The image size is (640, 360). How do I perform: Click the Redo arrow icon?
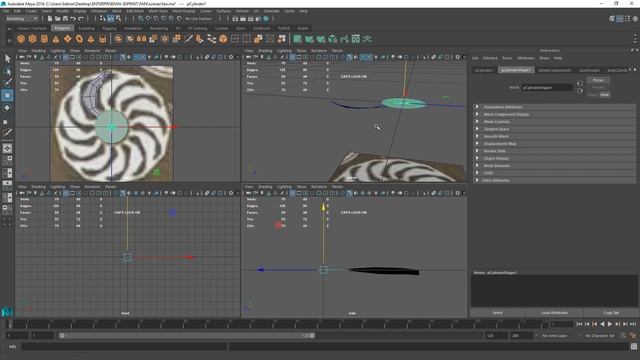pyautogui.click(x=80, y=18)
